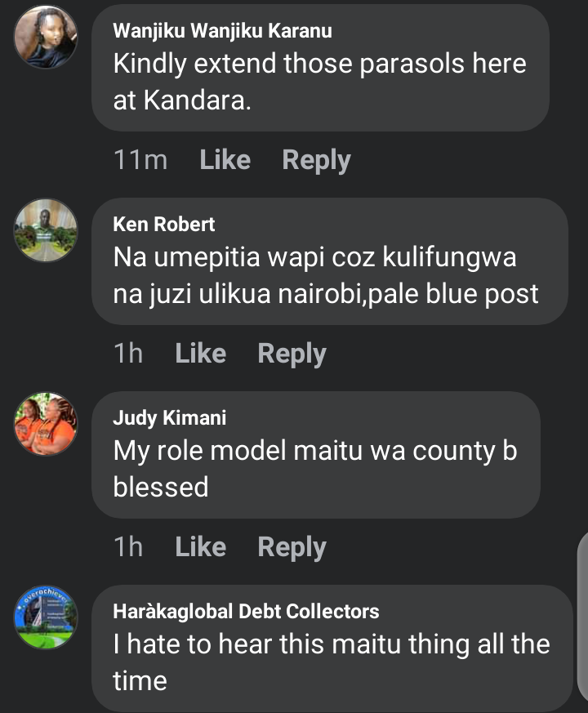The height and width of the screenshot is (713, 588).
Task: Like Wanjiku Wanjiku Karanu's comment
Action: click(225, 159)
